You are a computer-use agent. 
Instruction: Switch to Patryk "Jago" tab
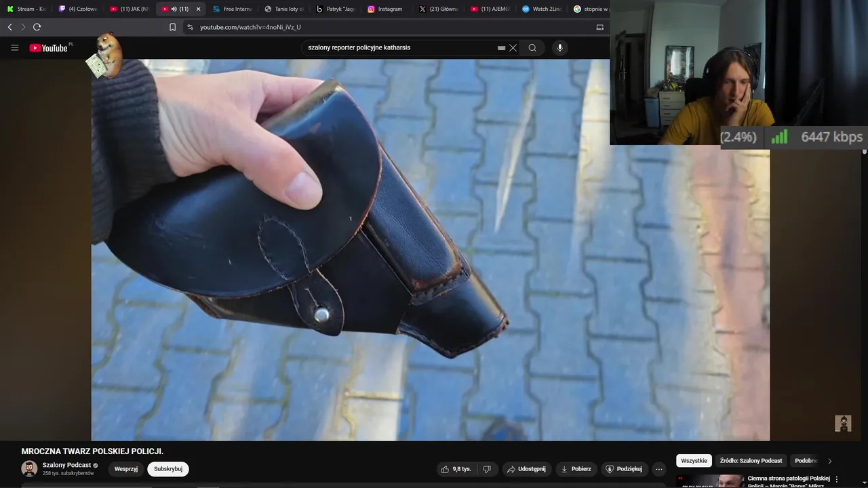336,9
